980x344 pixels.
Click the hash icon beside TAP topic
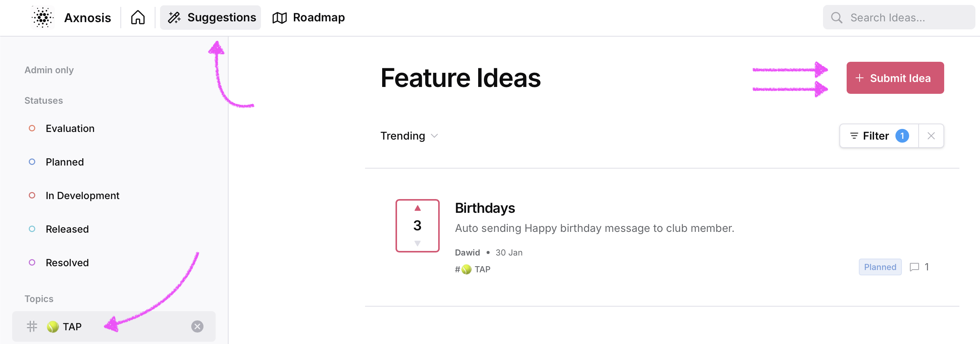pyautogui.click(x=32, y=326)
